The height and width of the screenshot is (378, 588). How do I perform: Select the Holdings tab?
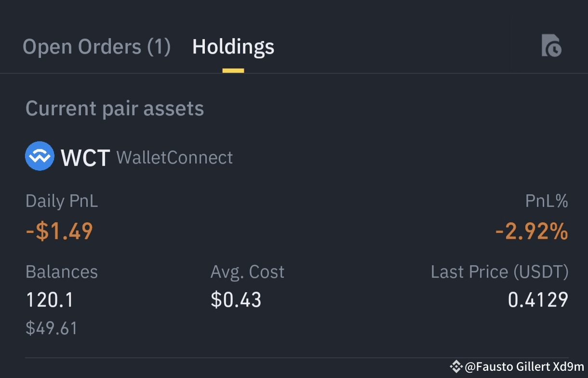tap(233, 47)
